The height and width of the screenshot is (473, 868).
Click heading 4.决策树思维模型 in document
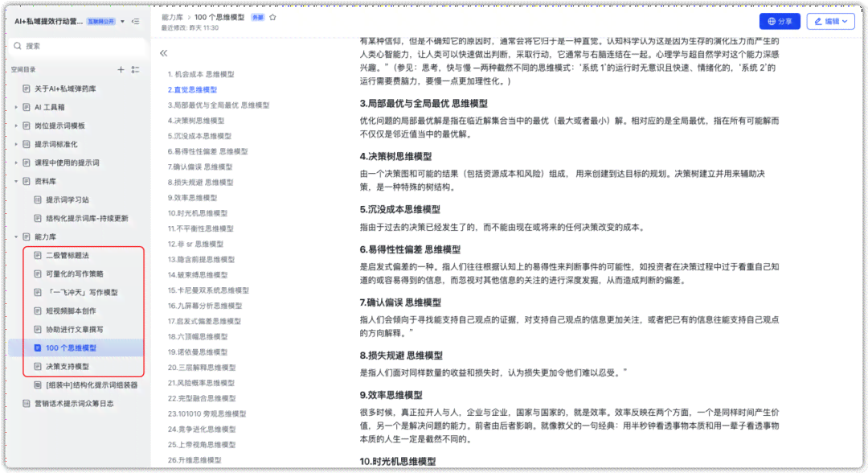pyautogui.click(x=395, y=157)
